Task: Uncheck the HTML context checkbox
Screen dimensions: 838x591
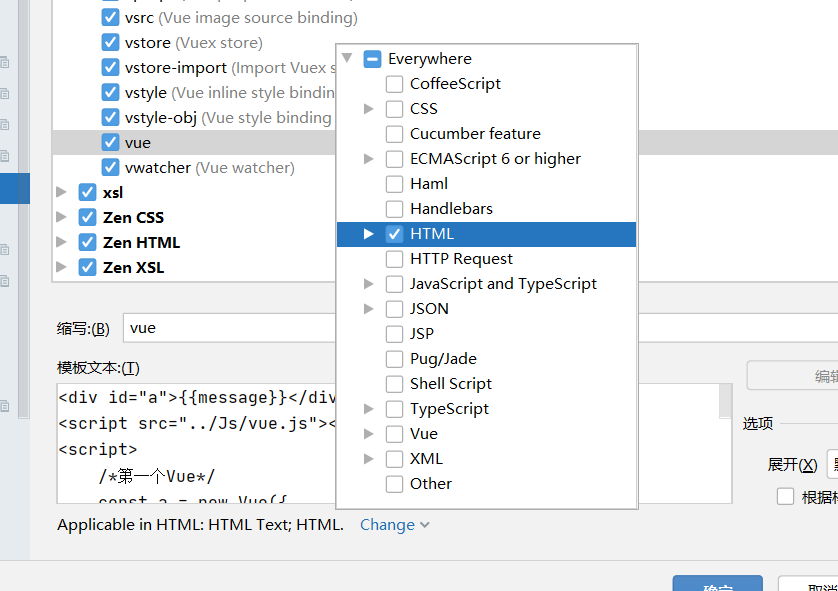Action: click(395, 234)
